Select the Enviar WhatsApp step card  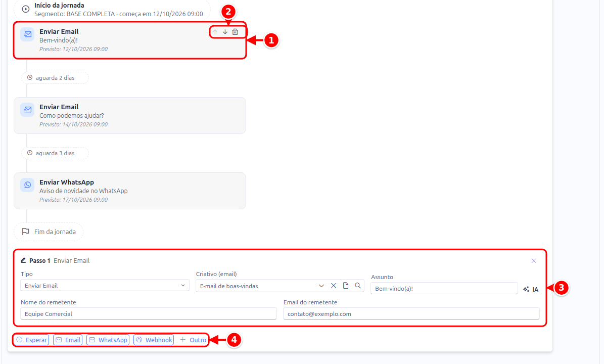130,191
